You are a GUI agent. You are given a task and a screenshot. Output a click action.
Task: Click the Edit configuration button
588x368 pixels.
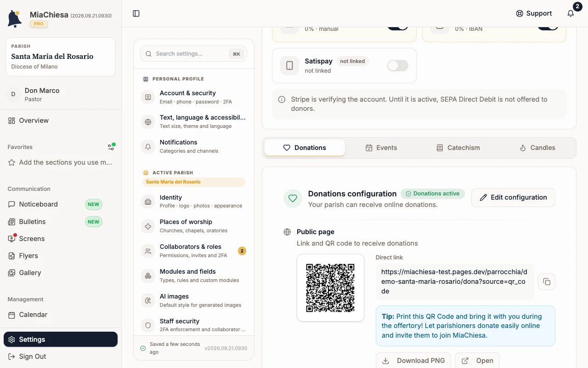[x=513, y=197]
